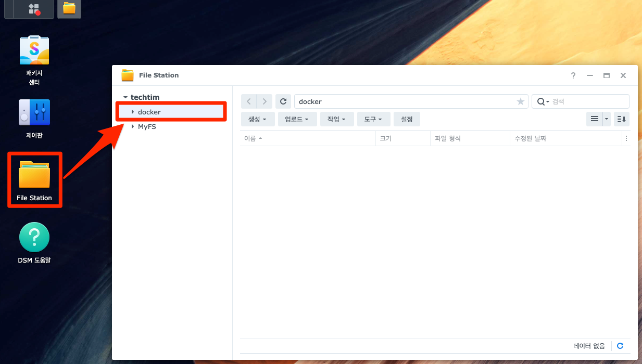The width and height of the screenshot is (642, 364).
Task: Sort by the Name (이름) column header
Action: point(308,139)
